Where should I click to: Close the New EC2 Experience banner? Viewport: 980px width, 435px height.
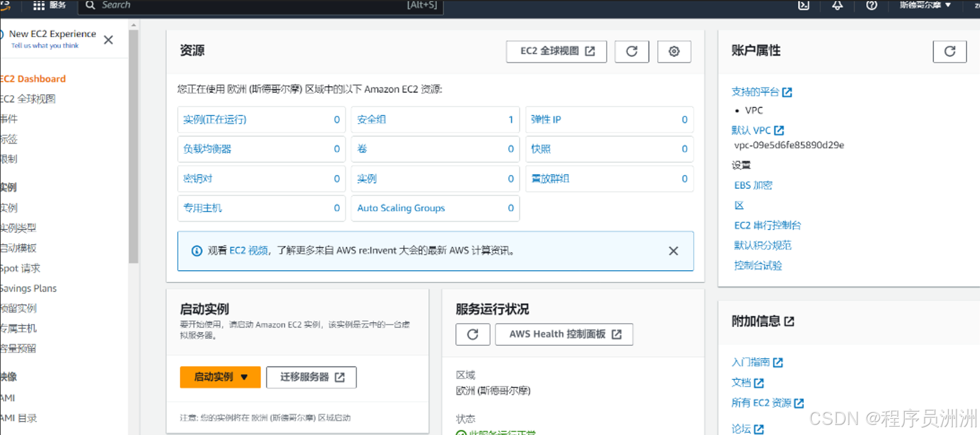(x=109, y=40)
